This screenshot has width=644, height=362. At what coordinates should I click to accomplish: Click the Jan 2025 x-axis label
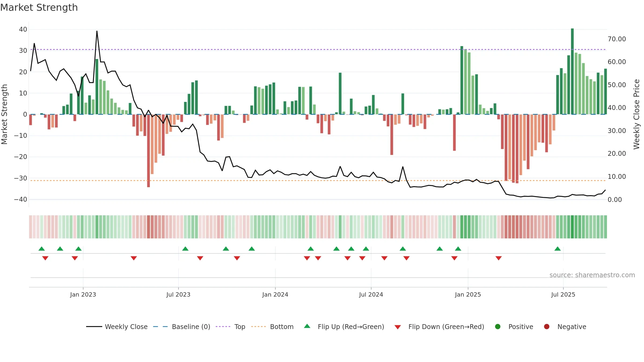pos(468,295)
